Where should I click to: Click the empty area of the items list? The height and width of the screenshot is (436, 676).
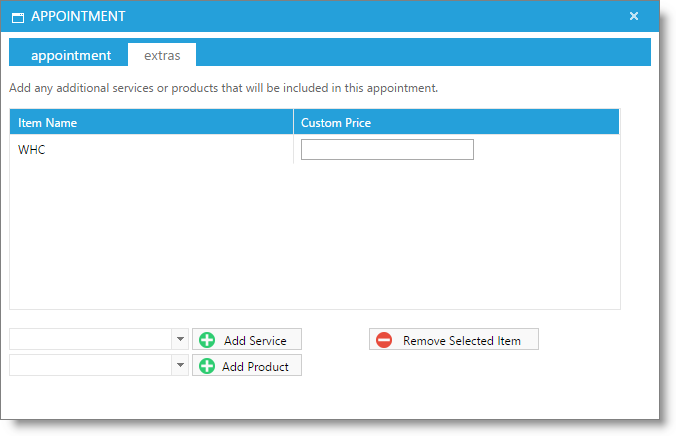(x=314, y=240)
